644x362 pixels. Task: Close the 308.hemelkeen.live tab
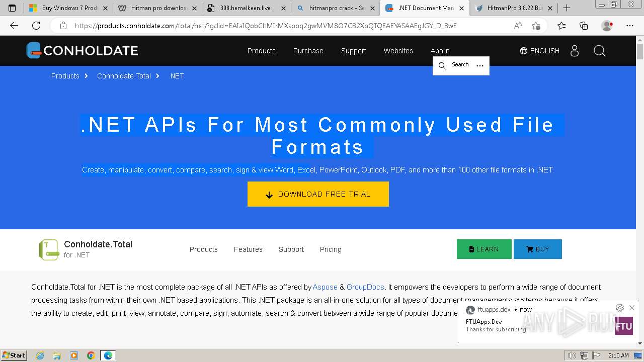[x=283, y=8]
